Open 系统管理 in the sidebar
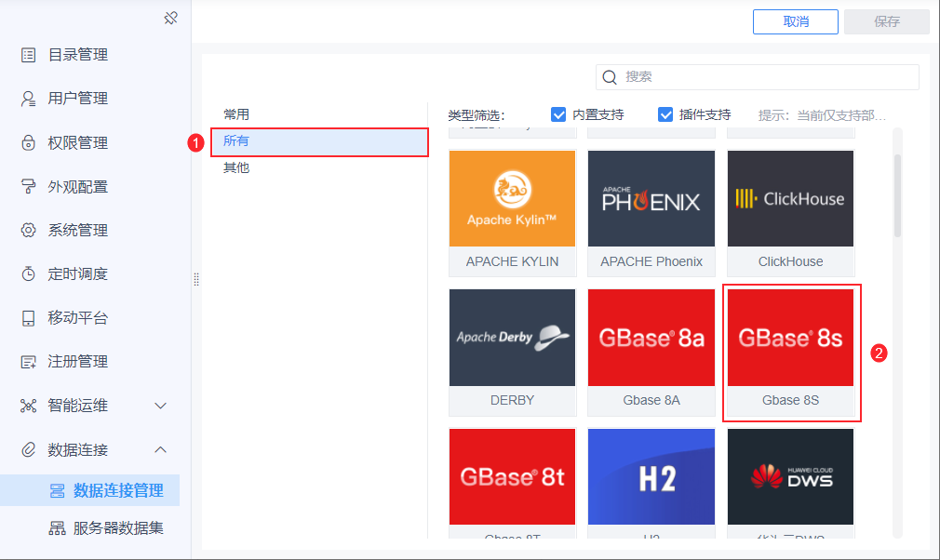Viewport: 940px width, 560px height. pos(78,230)
